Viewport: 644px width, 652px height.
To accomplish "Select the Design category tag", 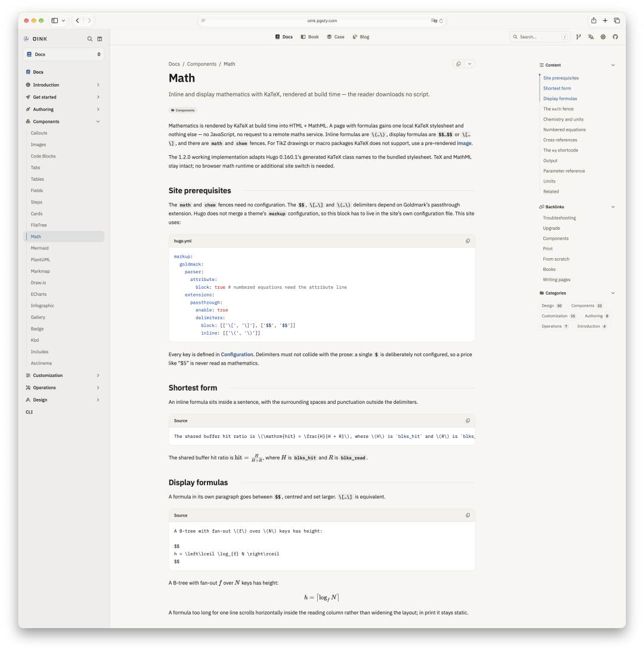I will (552, 305).
